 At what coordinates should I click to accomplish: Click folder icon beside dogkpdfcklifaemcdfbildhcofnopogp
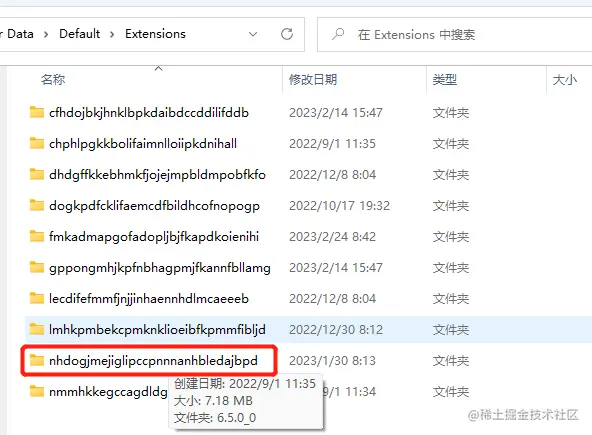pos(37,205)
